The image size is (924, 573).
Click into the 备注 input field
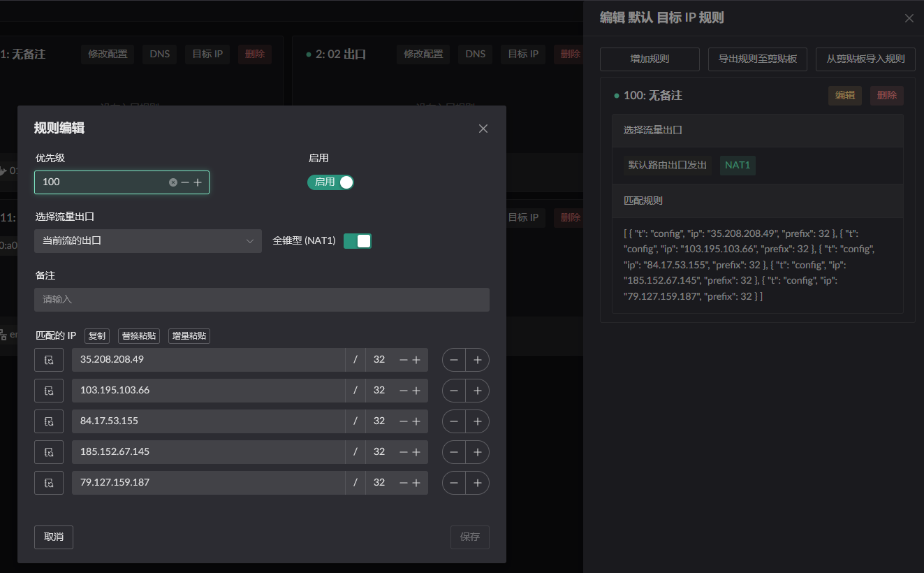[x=262, y=300]
